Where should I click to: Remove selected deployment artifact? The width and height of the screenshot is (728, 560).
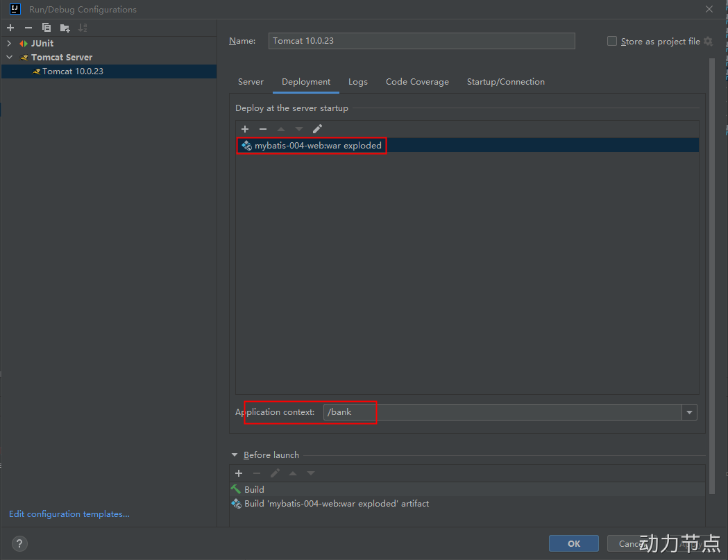click(263, 129)
